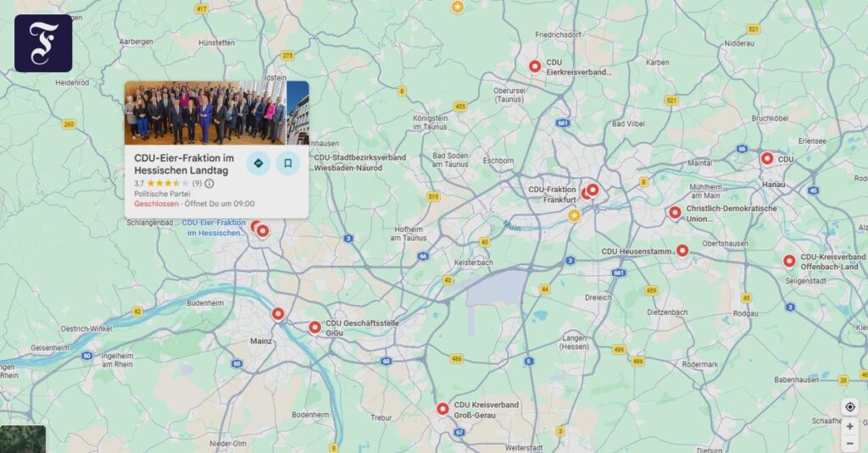Click the 'Seligenstadt' label
This screenshot has width=868, height=453.
point(805,281)
